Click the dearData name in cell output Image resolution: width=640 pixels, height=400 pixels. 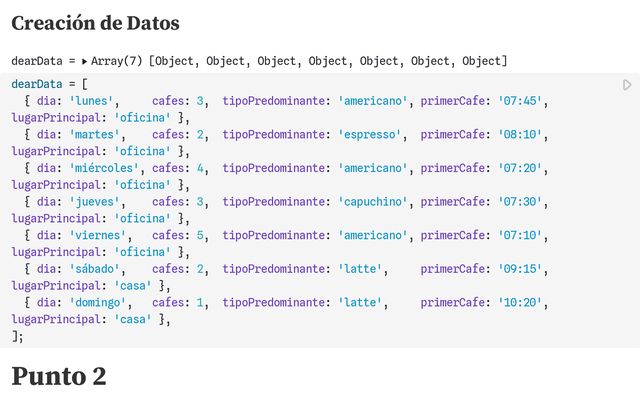click(36, 61)
